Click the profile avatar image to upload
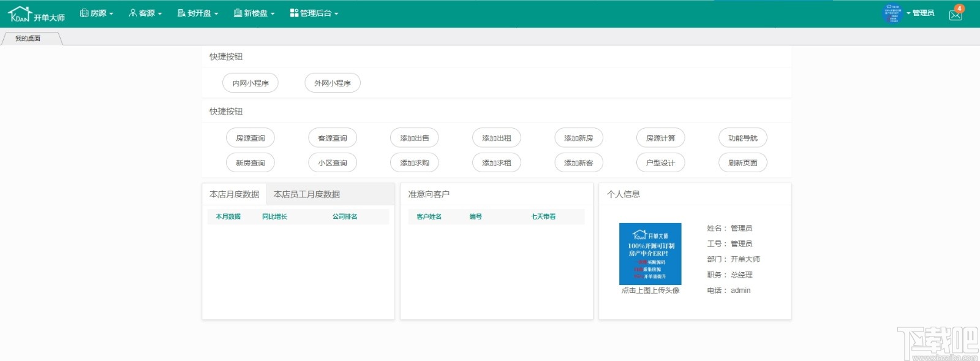 pos(650,254)
